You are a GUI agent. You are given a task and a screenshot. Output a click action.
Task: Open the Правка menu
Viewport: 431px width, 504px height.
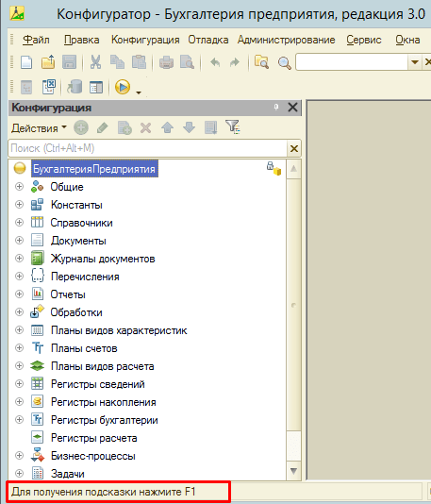(x=81, y=40)
